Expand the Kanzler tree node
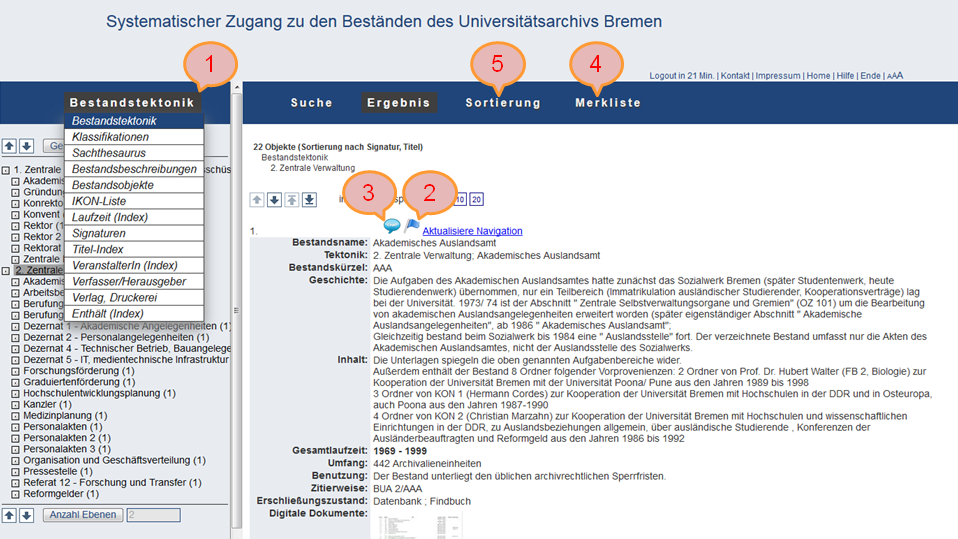Screen dimensions: 958x539 [15, 404]
